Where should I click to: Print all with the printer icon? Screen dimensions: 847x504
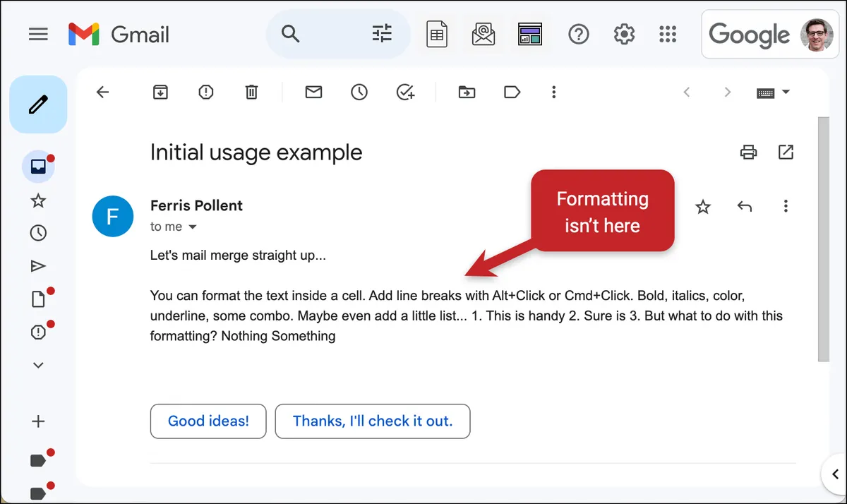(748, 152)
